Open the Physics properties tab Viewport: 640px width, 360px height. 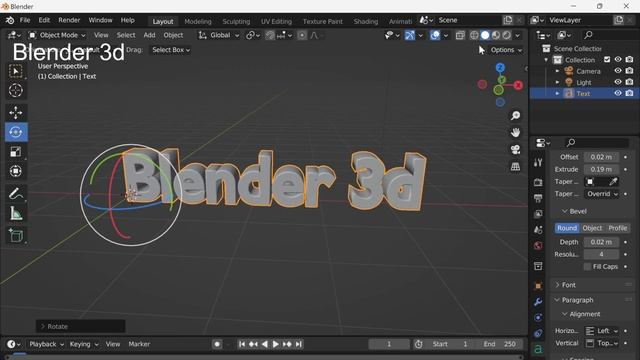(x=538, y=318)
